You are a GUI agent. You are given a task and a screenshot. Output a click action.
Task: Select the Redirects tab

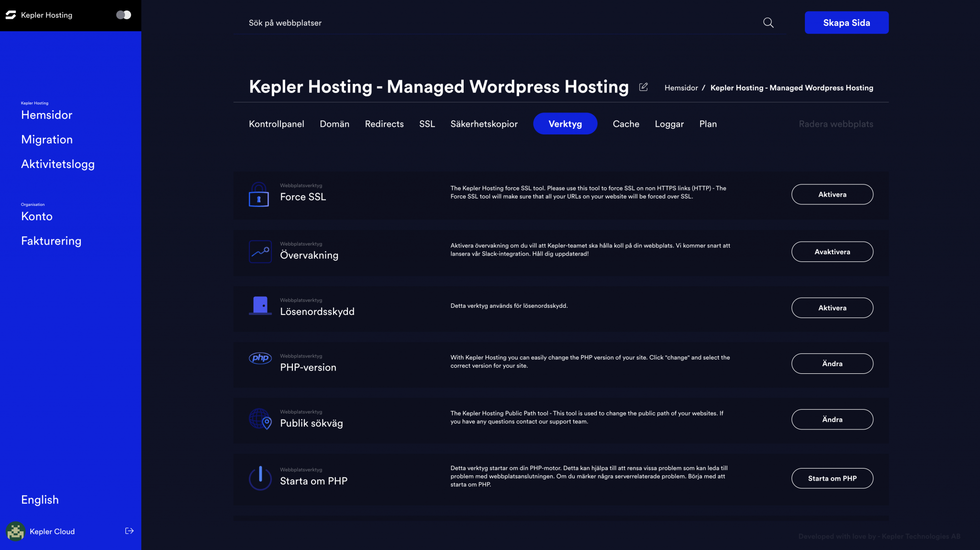point(384,123)
